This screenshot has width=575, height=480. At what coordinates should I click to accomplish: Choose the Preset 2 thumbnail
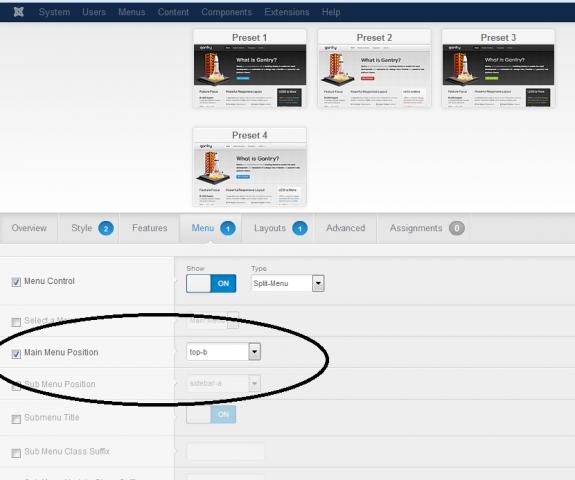click(374, 69)
